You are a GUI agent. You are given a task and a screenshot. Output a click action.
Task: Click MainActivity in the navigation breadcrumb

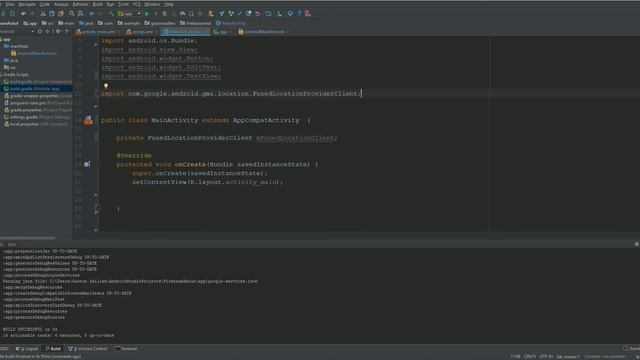coord(231,23)
